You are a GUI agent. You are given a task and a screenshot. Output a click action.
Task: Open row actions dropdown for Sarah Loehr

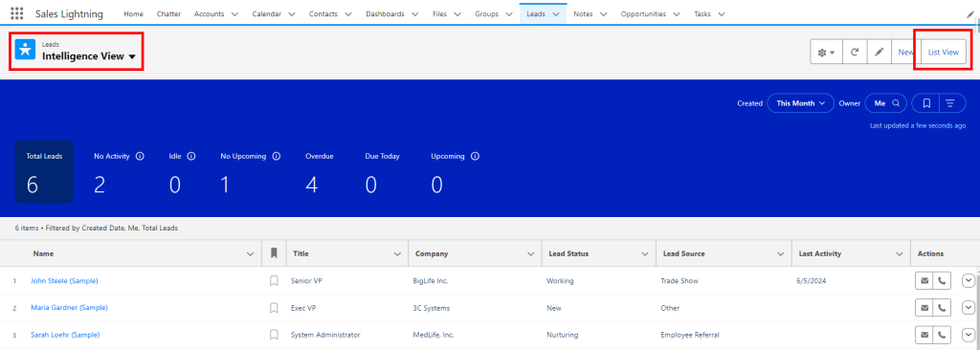pyautogui.click(x=969, y=335)
